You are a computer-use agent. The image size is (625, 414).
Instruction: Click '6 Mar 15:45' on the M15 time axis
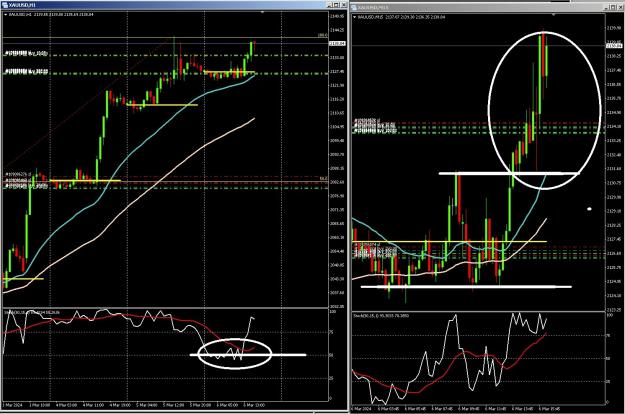point(549,408)
